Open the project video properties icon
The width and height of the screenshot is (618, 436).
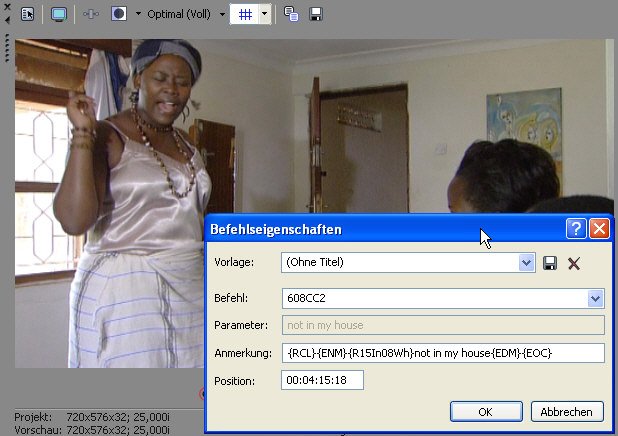point(28,15)
